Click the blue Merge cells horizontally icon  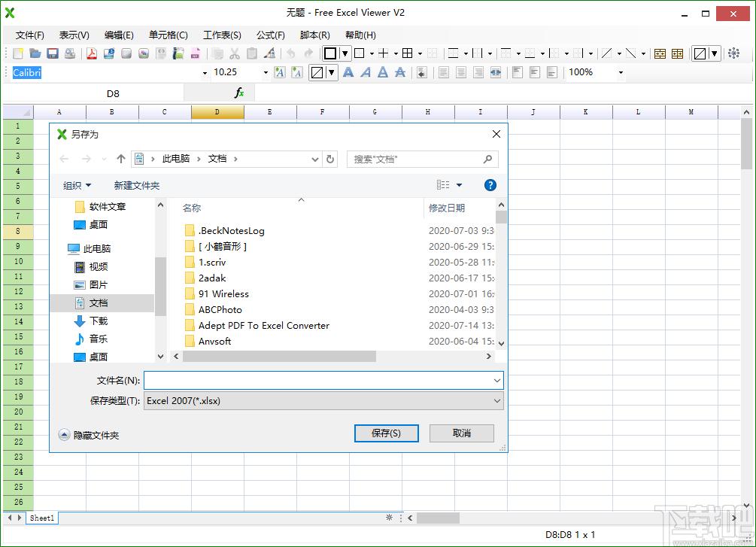tap(496, 72)
